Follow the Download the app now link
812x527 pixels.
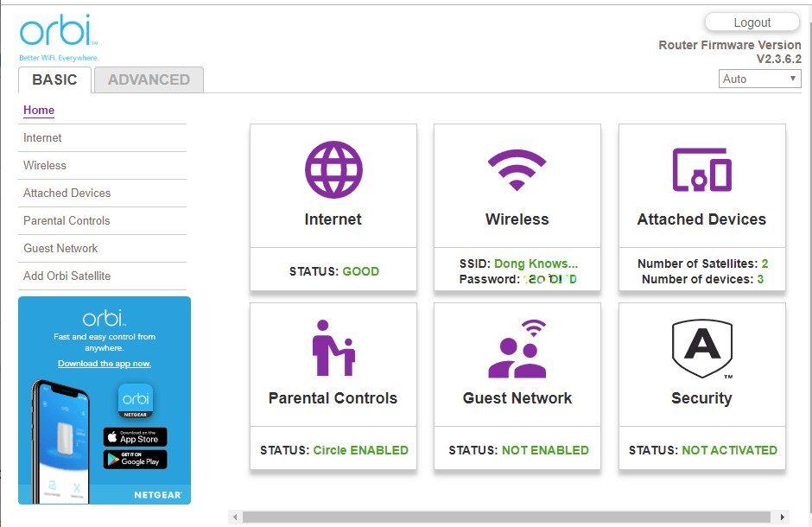click(104, 364)
